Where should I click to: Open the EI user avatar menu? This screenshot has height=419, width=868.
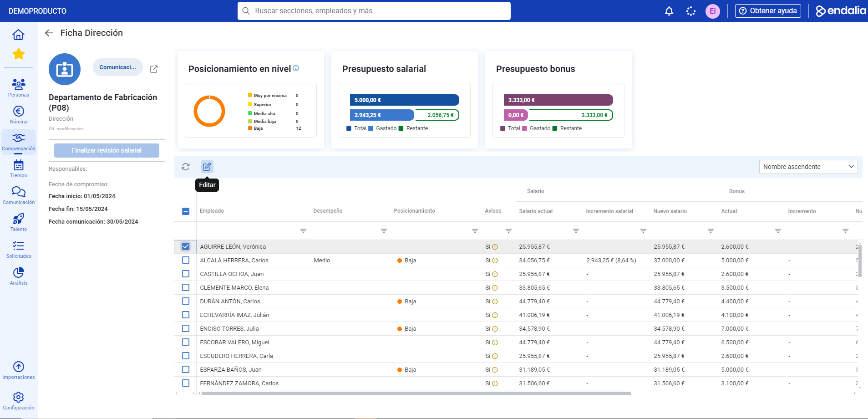pyautogui.click(x=713, y=11)
